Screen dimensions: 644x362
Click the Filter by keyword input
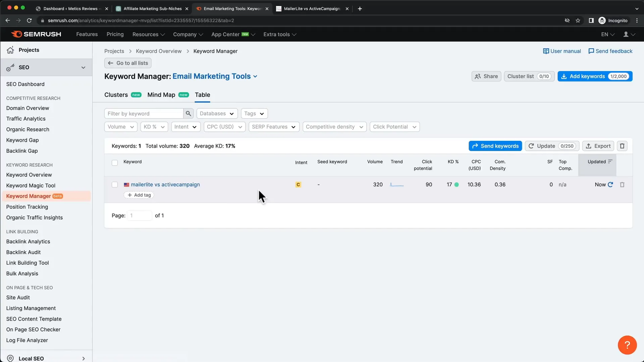(x=144, y=113)
